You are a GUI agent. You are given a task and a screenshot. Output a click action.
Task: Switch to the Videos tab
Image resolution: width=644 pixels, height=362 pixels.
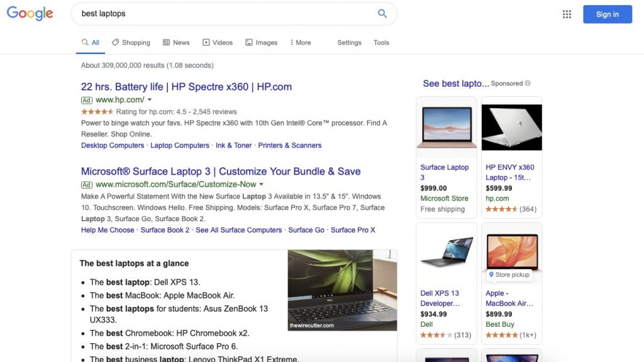coord(218,42)
